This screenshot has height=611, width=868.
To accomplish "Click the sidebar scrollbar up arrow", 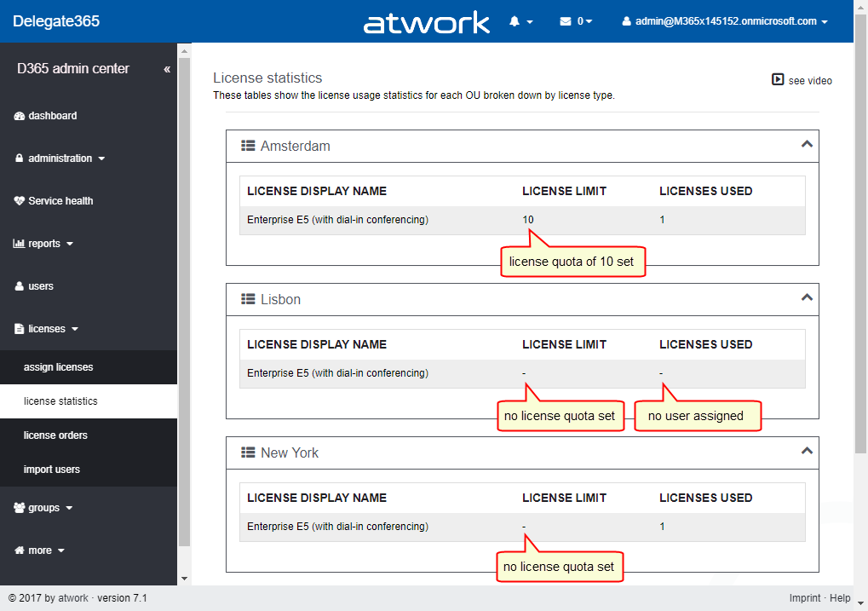I will 184,51.
